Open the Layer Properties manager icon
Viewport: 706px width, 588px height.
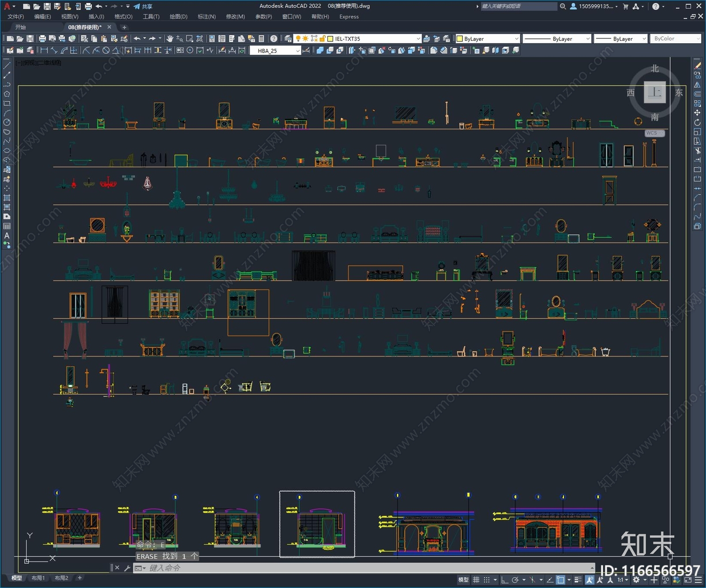288,39
